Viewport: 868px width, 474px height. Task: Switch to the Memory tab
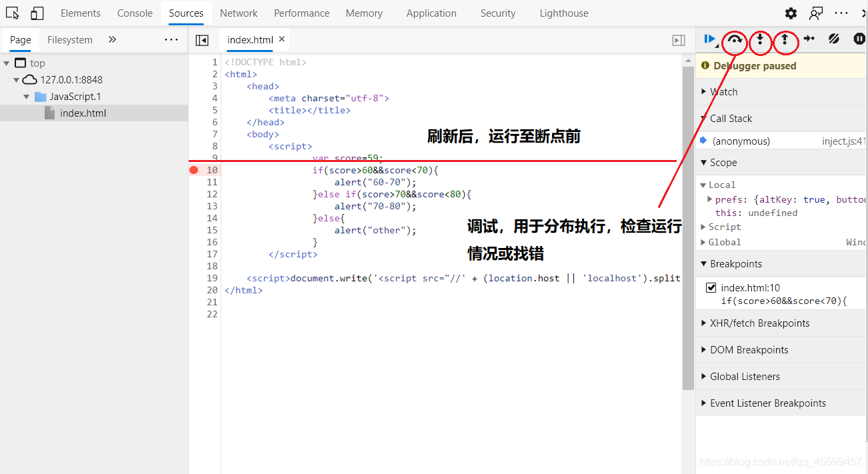pyautogui.click(x=364, y=13)
